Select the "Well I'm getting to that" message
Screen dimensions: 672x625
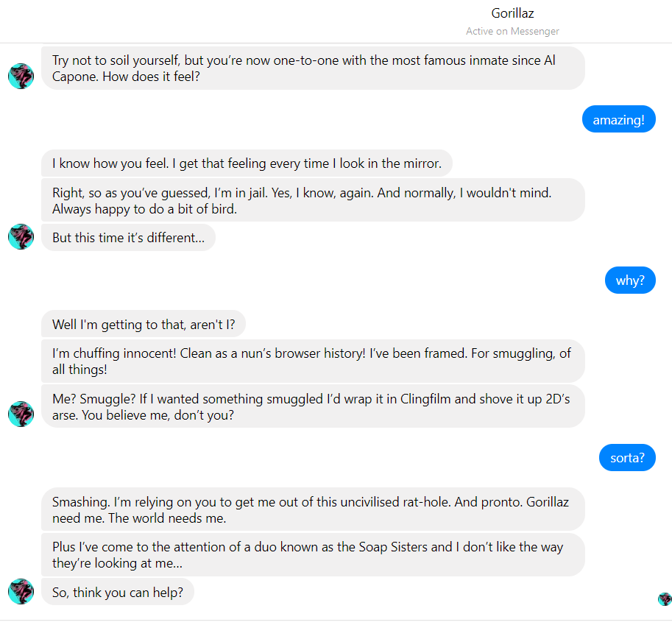(143, 324)
